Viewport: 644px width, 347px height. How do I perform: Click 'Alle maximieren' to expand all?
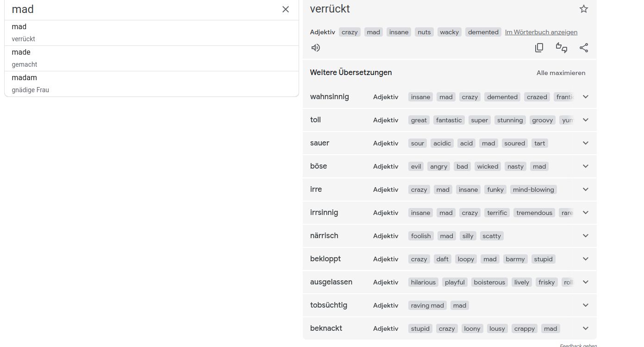point(561,73)
